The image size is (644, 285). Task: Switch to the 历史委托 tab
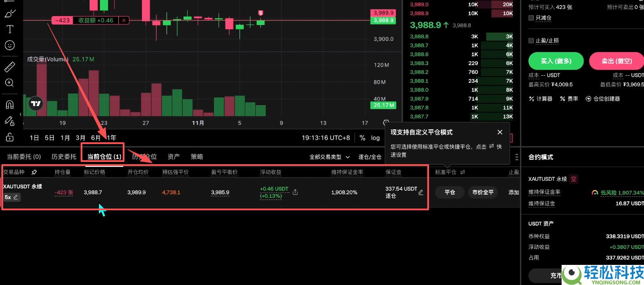pyautogui.click(x=64, y=157)
